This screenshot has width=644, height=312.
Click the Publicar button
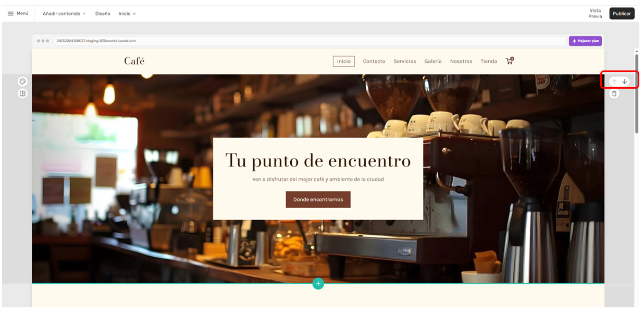tap(622, 14)
